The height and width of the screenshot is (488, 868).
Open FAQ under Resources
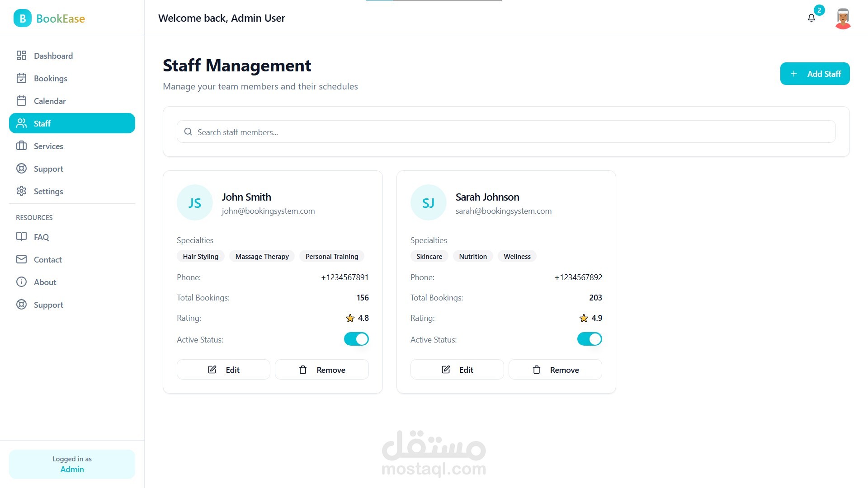[41, 237]
